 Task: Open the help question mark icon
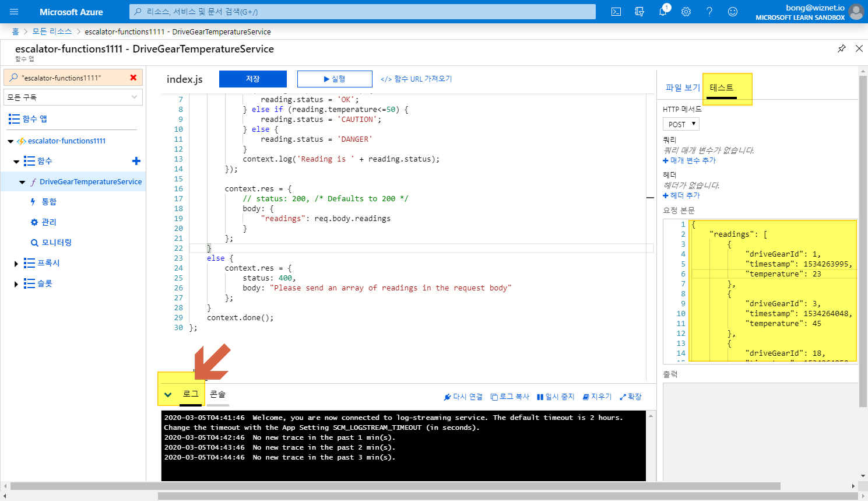coord(709,12)
